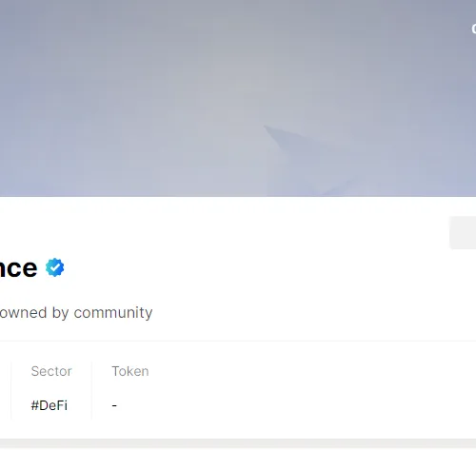Click the blue verified checkmark badge
This screenshot has height=450, width=476.
(55, 267)
